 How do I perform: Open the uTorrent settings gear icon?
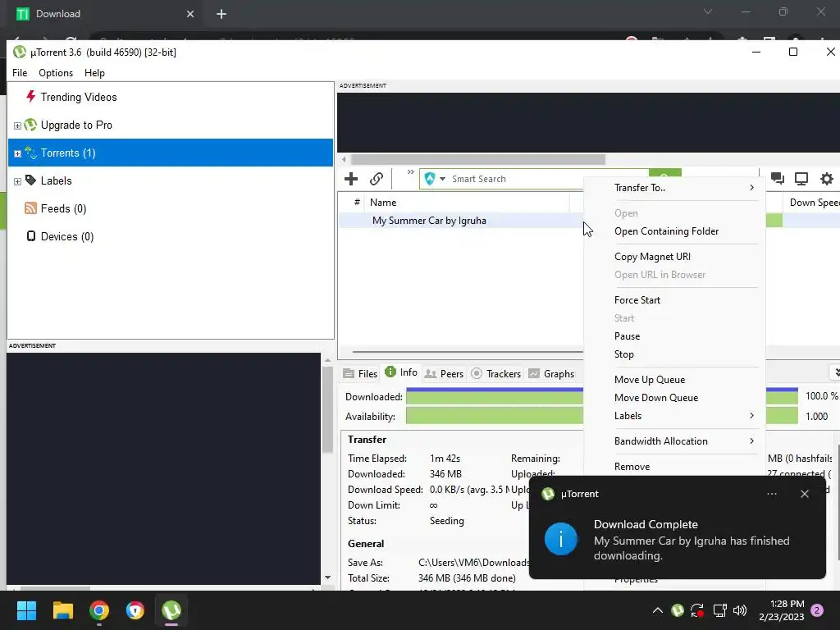point(827,179)
